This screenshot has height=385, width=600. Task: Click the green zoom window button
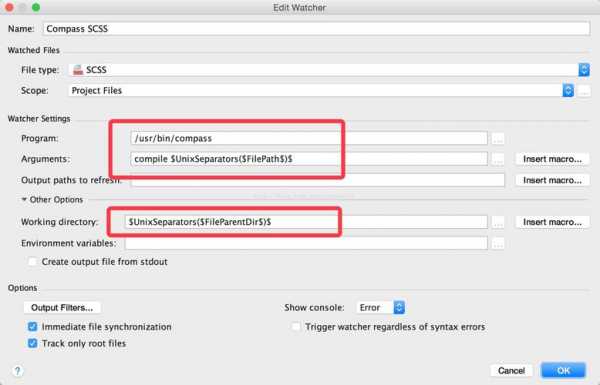coord(36,7)
